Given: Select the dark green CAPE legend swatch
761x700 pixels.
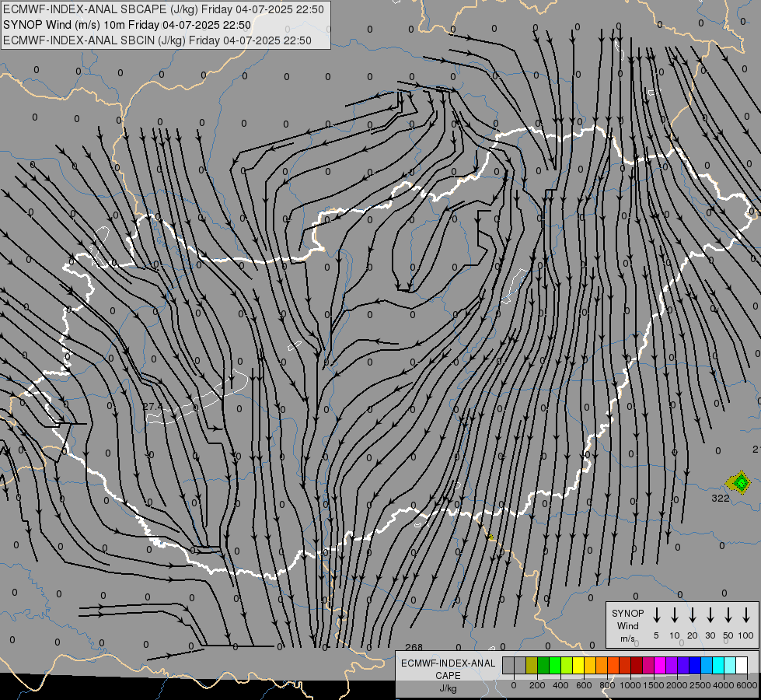Looking at the screenshot, I should coord(543,666).
